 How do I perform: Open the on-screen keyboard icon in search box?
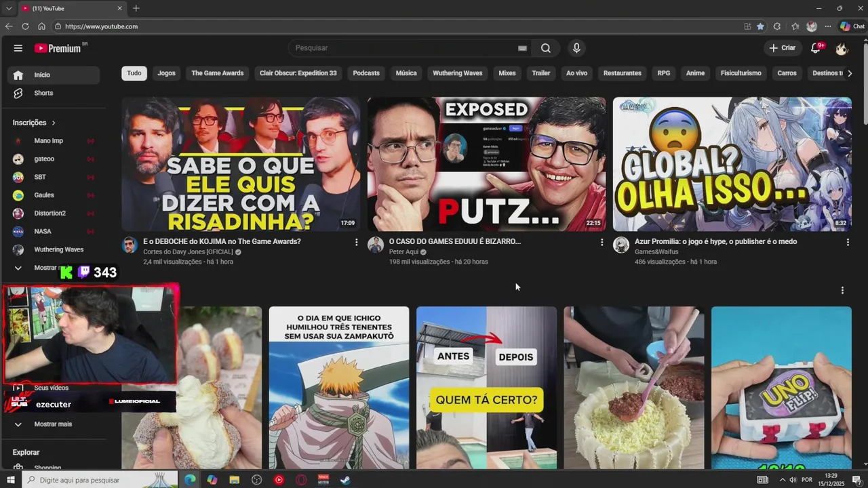(x=522, y=48)
